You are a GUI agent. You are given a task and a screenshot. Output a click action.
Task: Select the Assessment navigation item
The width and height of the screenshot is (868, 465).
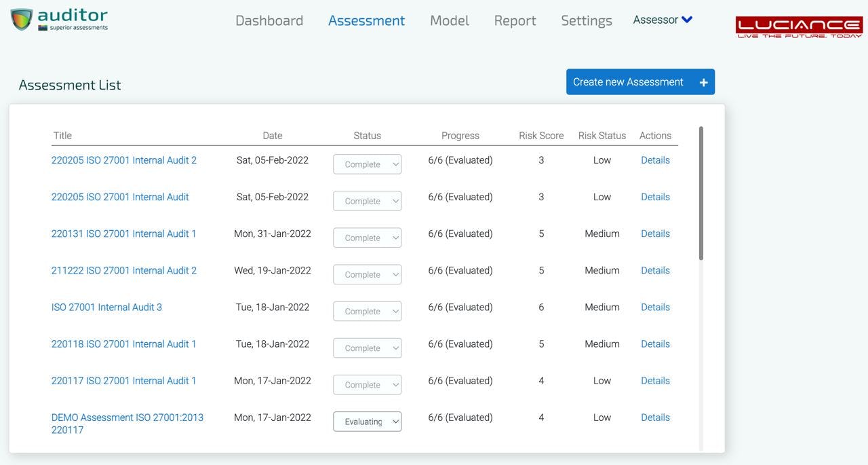pos(366,20)
